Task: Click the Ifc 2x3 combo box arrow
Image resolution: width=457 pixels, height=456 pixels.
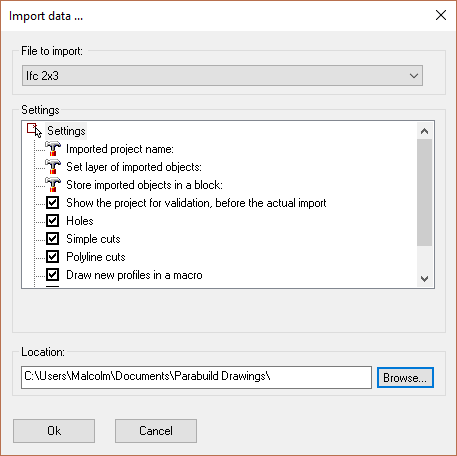Action: [414, 76]
